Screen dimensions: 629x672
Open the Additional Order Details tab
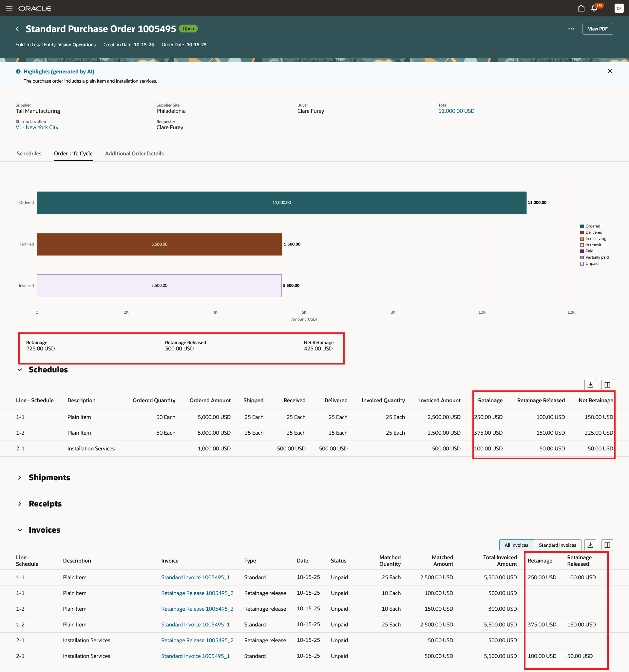[x=134, y=153]
